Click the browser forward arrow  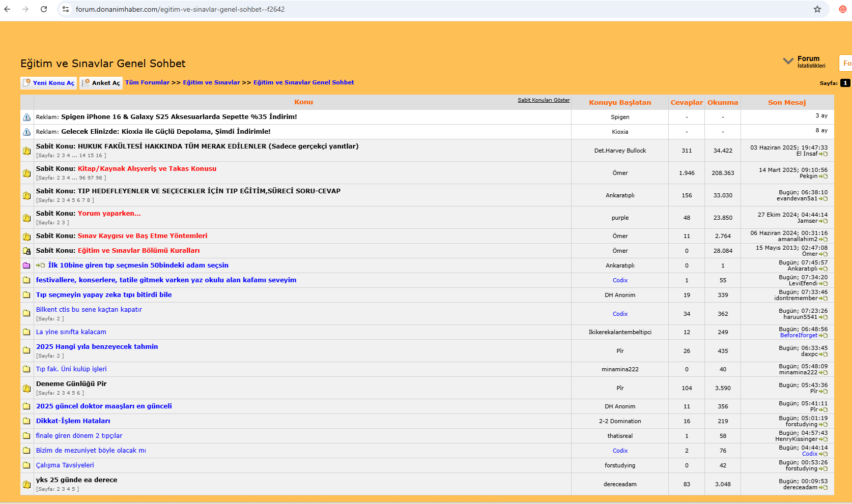25,9
